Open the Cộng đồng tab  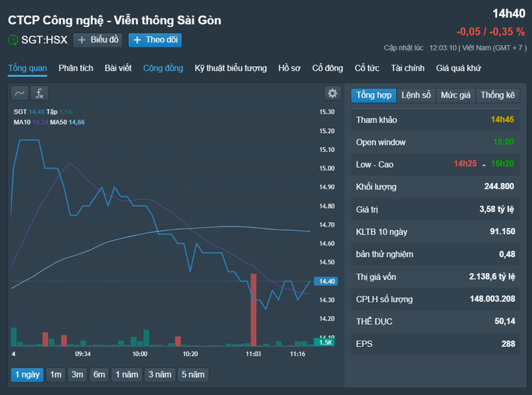(x=163, y=68)
